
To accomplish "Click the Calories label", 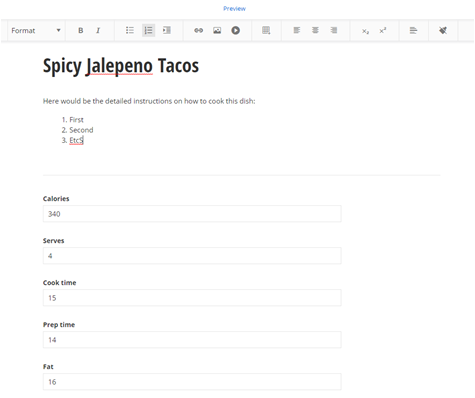I will point(56,199).
